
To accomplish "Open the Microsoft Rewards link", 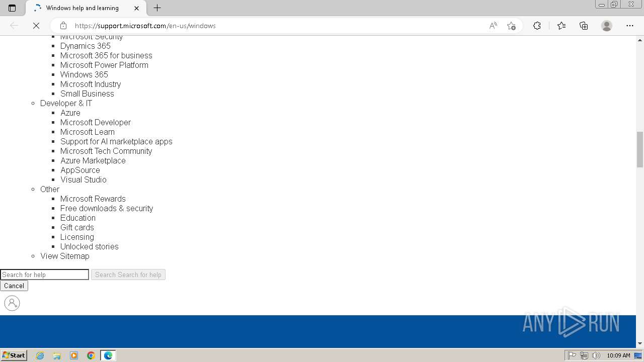I will [93, 199].
